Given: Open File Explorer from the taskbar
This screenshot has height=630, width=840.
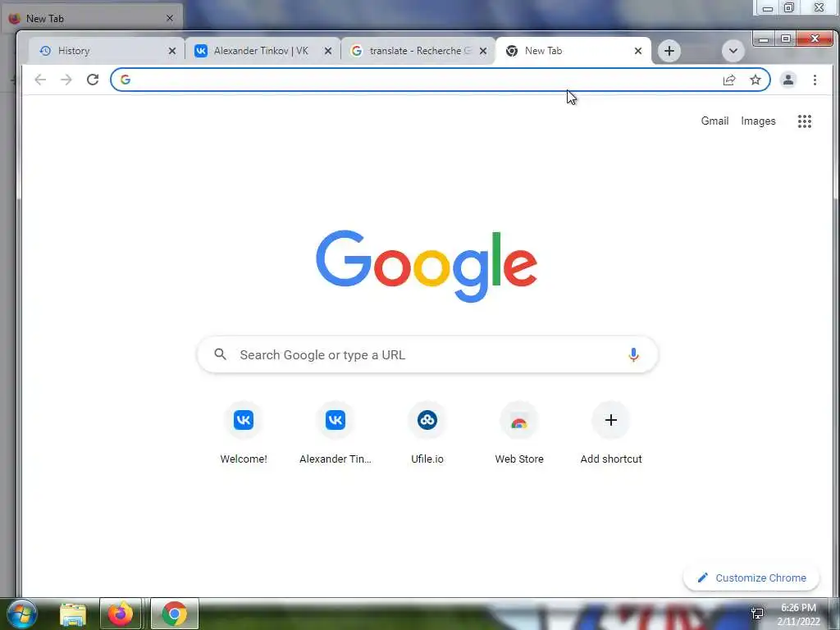Looking at the screenshot, I should pyautogui.click(x=73, y=614).
